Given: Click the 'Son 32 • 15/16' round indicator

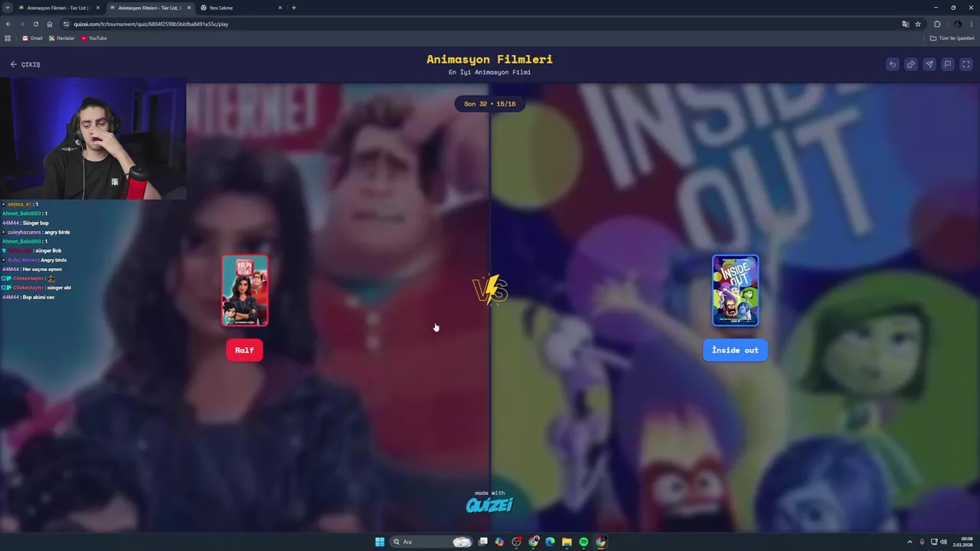Looking at the screenshot, I should [x=490, y=104].
